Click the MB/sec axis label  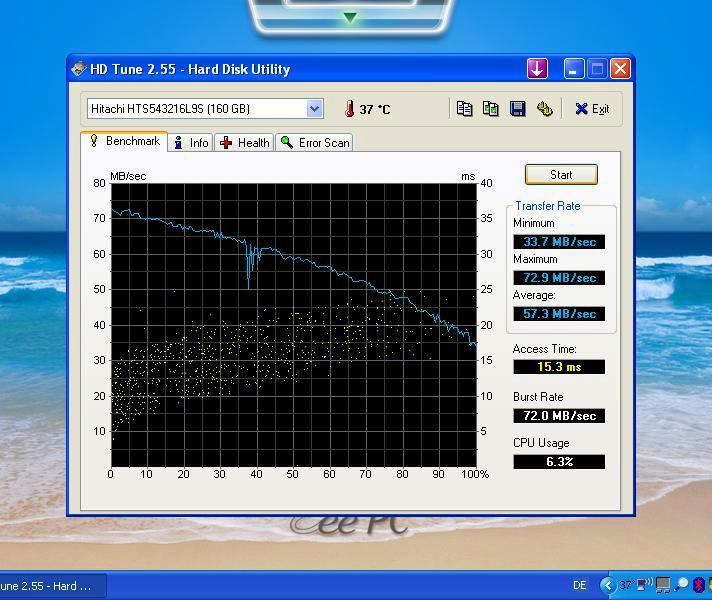click(128, 176)
